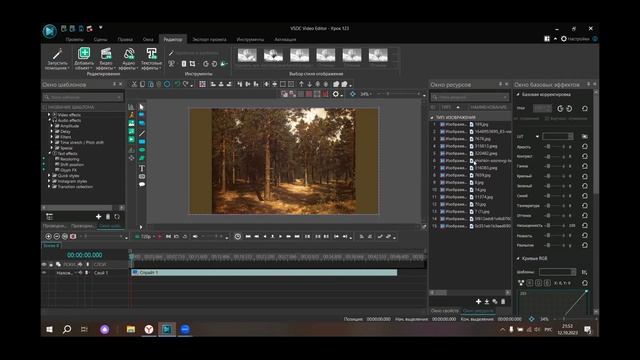Open the Экспорт проекта ribbon tab
This screenshot has height=360, width=640.
(209, 40)
